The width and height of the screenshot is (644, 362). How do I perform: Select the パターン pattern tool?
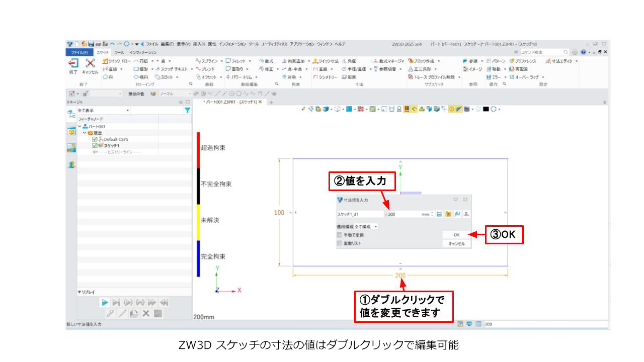495,61
